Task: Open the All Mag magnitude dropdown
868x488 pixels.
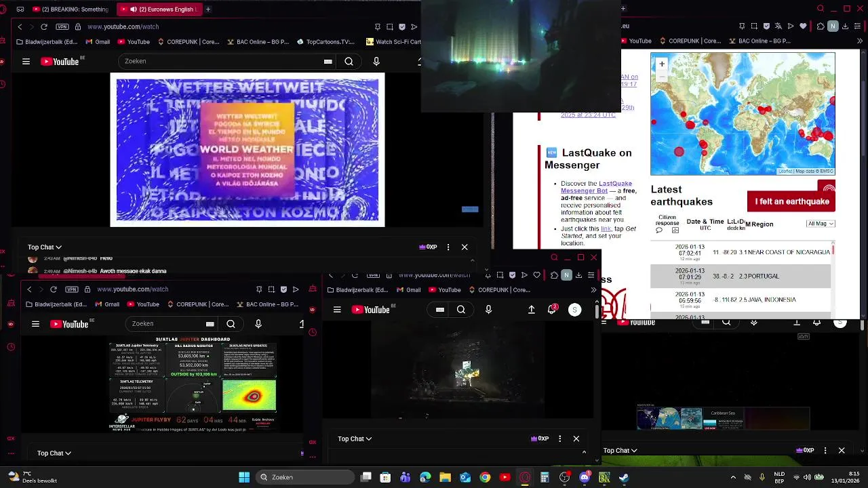Action: (x=821, y=224)
